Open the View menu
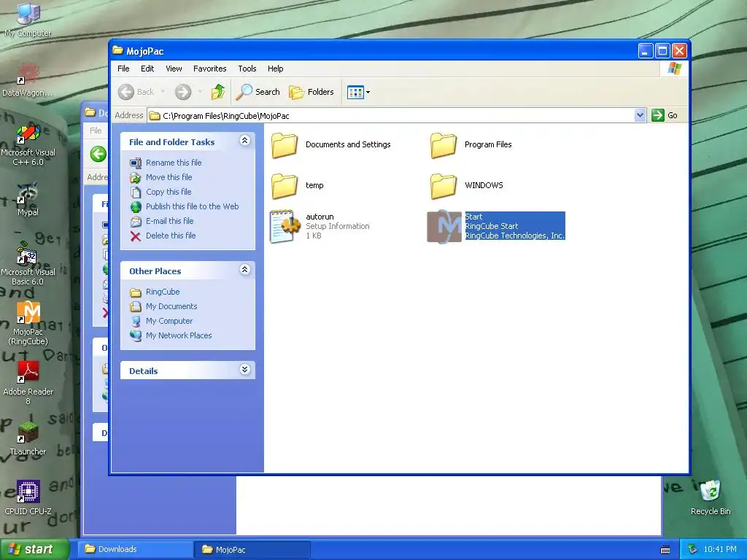747x560 pixels. 174,69
